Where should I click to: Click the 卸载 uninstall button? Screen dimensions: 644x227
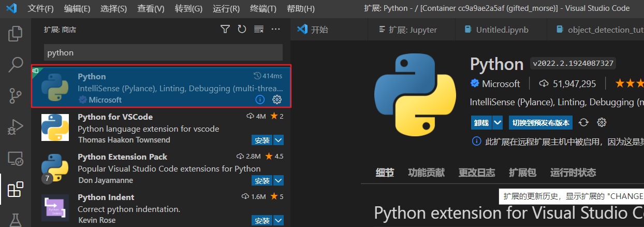coord(481,123)
